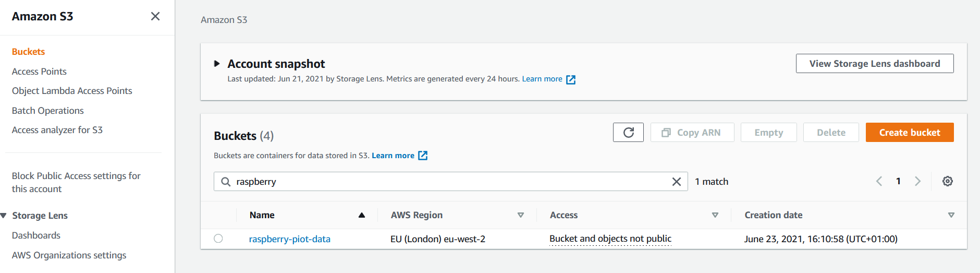Image resolution: width=980 pixels, height=273 pixels.
Task: Sort by Creation date column arrow
Action: pos(951,215)
